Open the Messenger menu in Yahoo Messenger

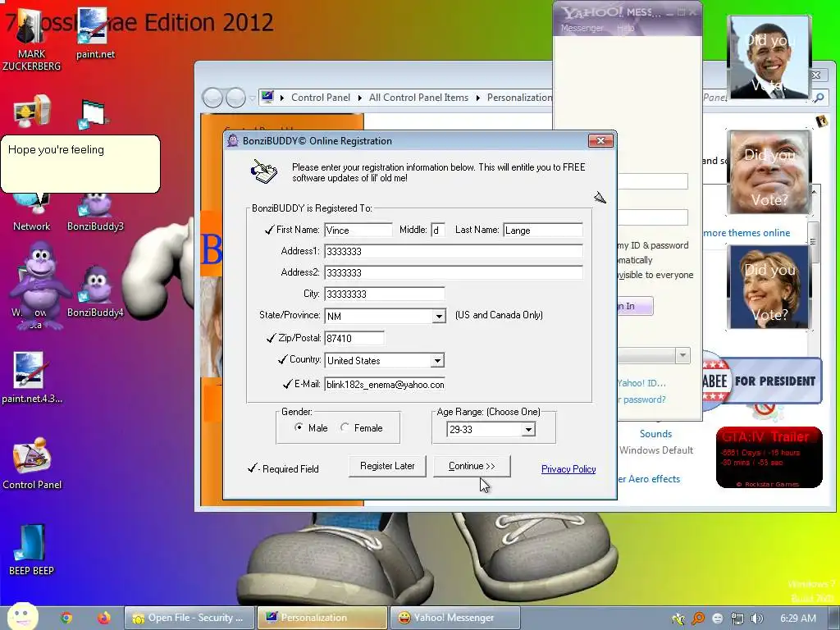click(x=582, y=28)
